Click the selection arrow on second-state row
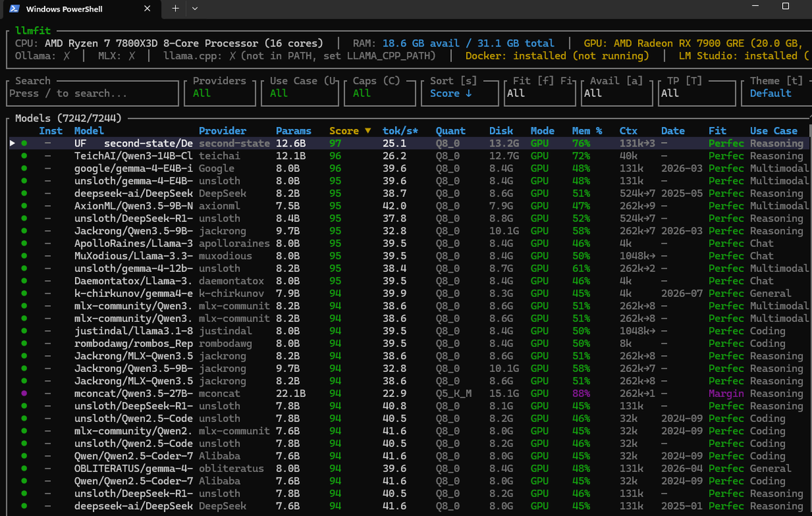 [12, 143]
